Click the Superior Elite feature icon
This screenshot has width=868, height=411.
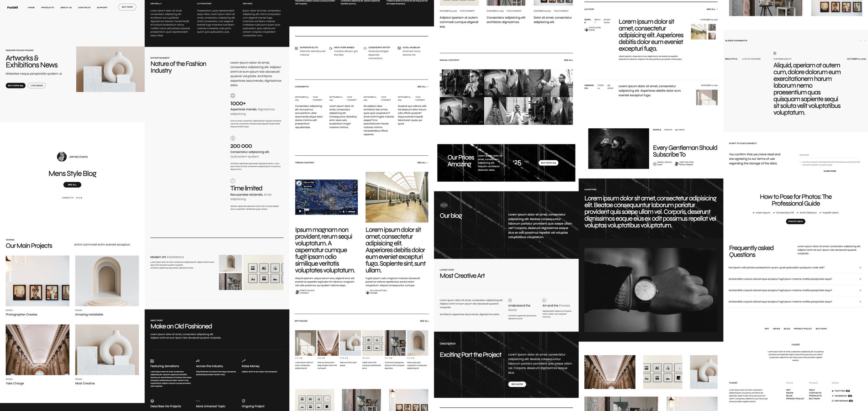(296, 48)
